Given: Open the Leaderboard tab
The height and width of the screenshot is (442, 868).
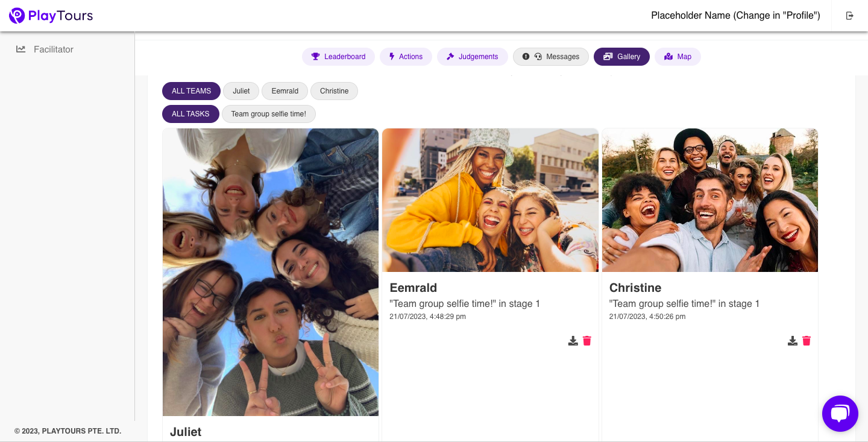Looking at the screenshot, I should [x=338, y=57].
